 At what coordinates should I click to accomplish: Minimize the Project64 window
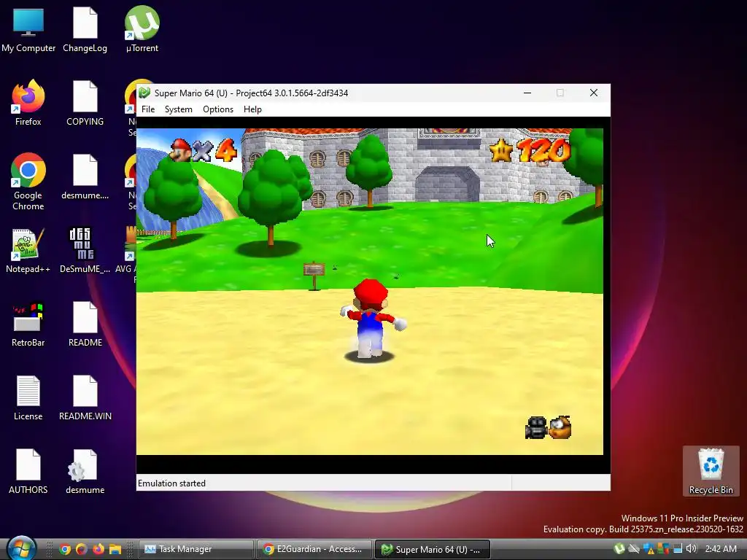tap(527, 93)
